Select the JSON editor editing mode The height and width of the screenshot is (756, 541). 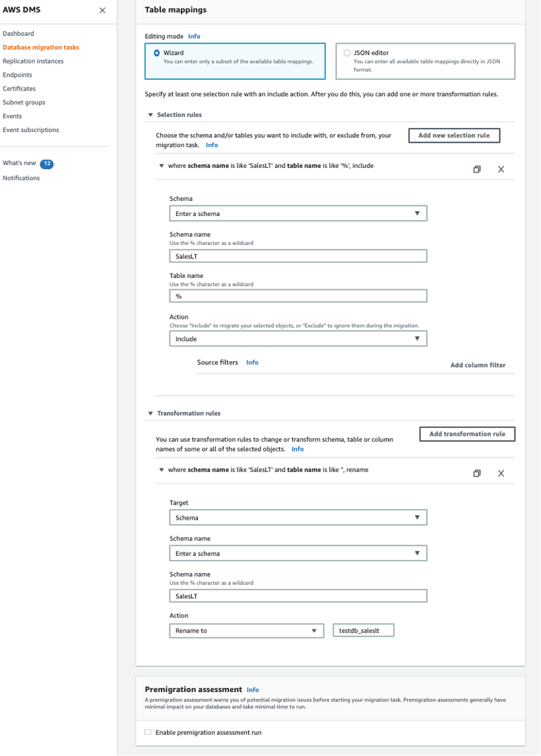pos(347,53)
